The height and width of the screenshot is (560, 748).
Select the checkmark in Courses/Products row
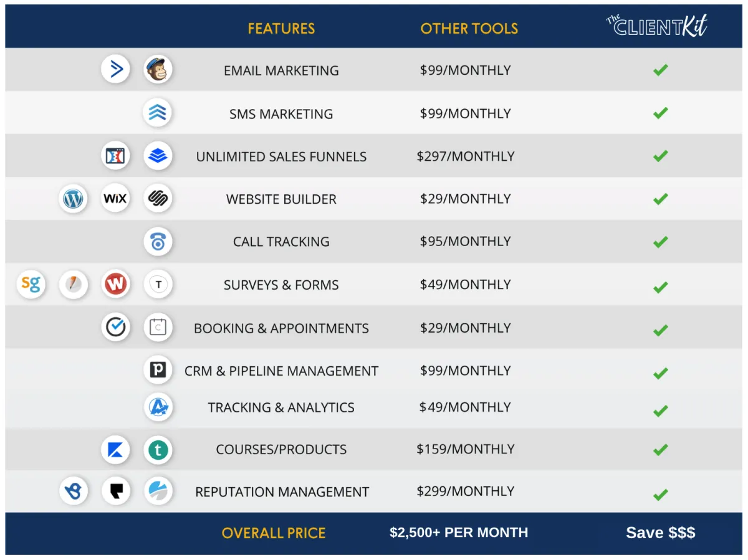tap(661, 450)
